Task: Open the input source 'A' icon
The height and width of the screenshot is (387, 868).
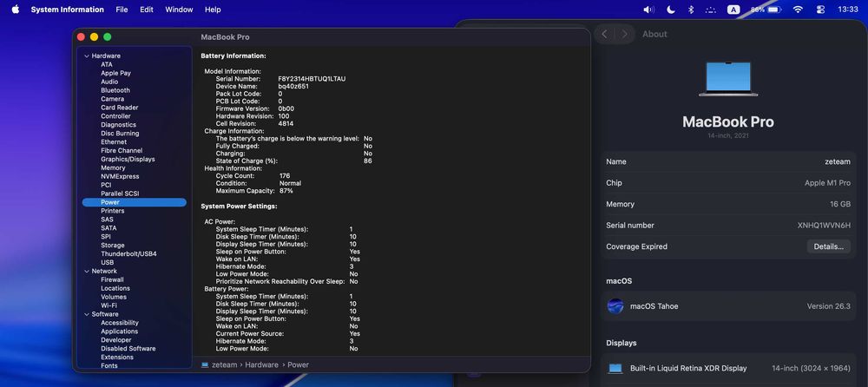Action: point(733,10)
